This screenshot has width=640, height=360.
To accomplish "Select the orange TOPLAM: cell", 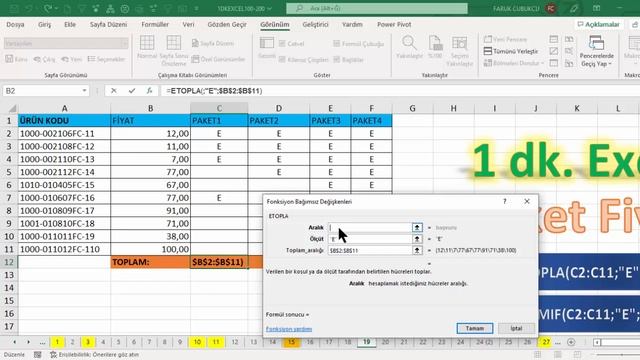I will (x=151, y=262).
